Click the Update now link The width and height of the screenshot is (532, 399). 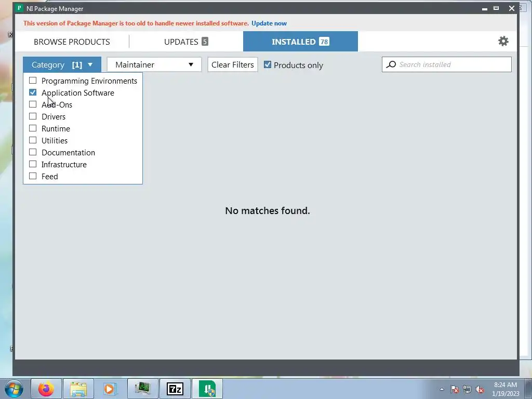[269, 23]
